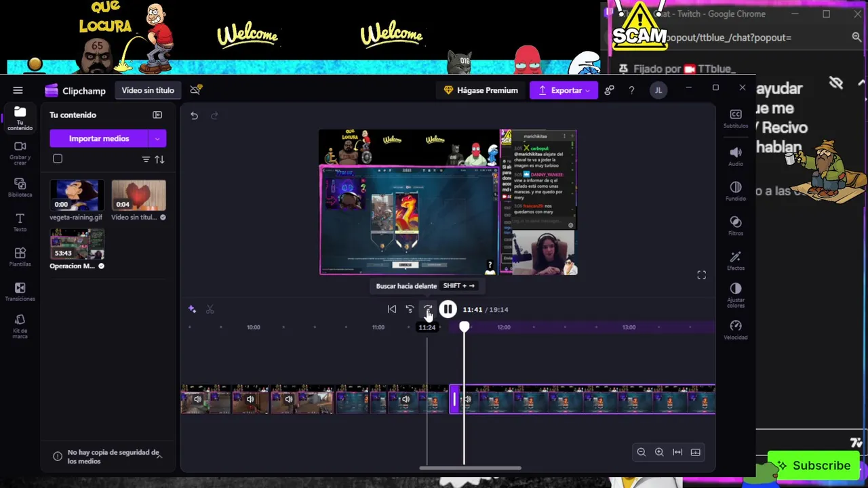Click the 13:00 mark on ruler
The image size is (868, 488).
[629, 327]
